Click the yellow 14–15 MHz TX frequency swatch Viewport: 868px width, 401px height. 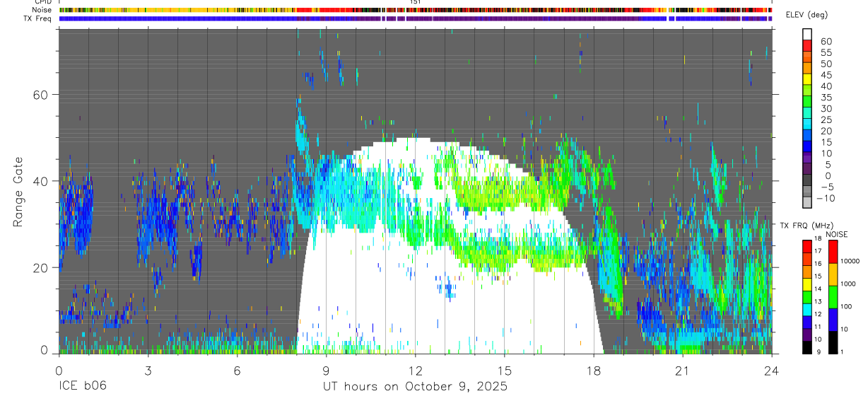807,284
